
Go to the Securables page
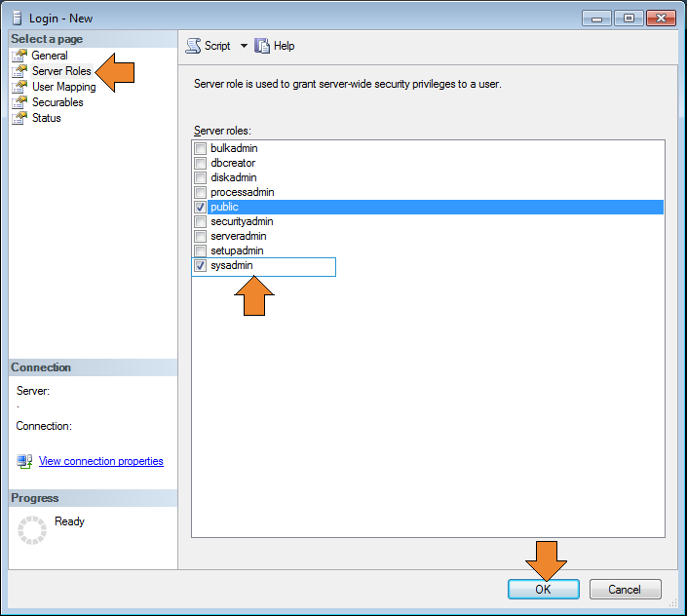(x=57, y=102)
